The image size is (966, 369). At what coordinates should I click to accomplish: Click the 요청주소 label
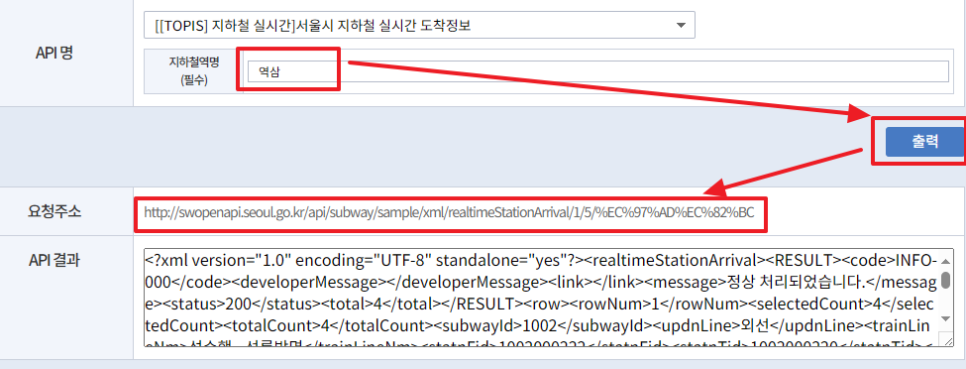coord(55,211)
